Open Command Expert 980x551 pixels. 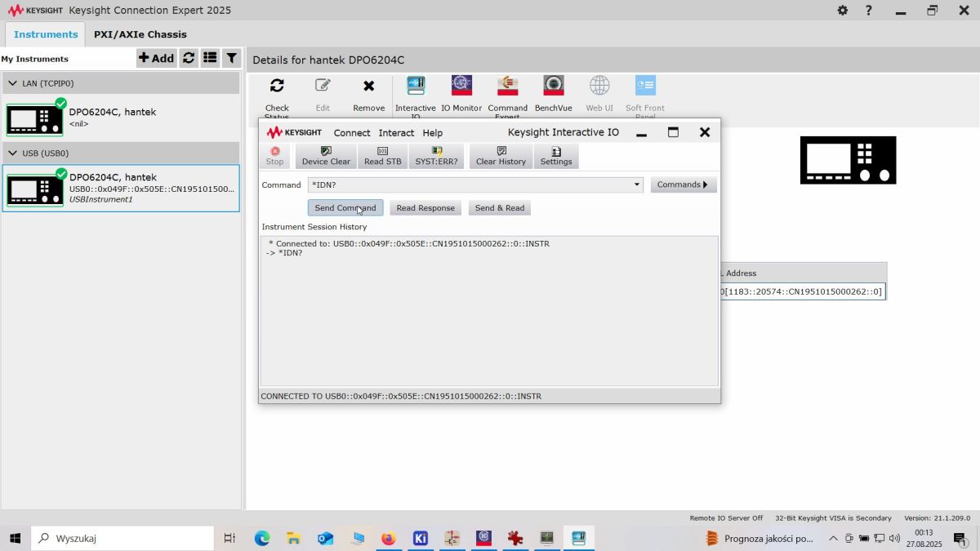pyautogui.click(x=508, y=95)
